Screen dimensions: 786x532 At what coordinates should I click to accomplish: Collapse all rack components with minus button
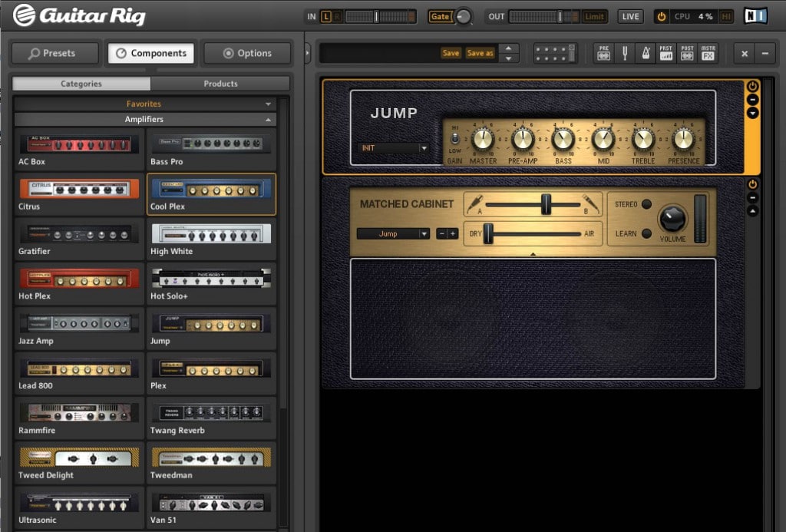pyautogui.click(x=765, y=53)
